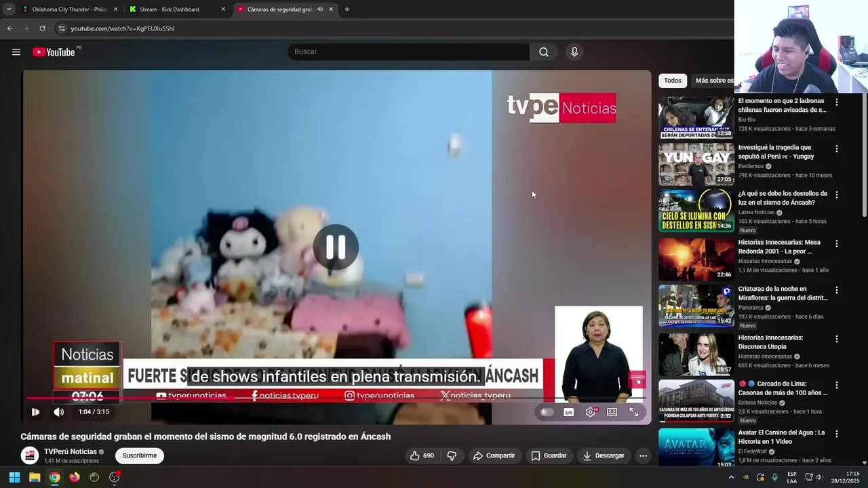
Task: Close the Kick Dashboard tab
Action: (x=223, y=9)
